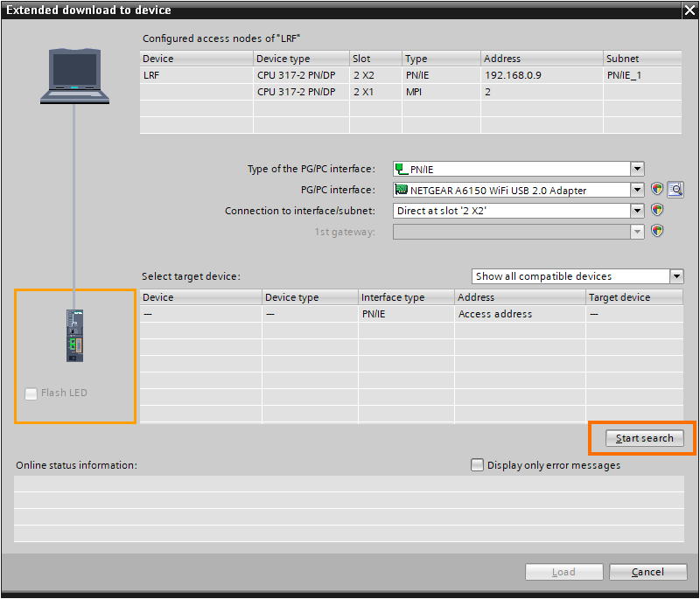
Task: Click the shield icon beside PG/PC interface dropdown
Action: point(657,189)
